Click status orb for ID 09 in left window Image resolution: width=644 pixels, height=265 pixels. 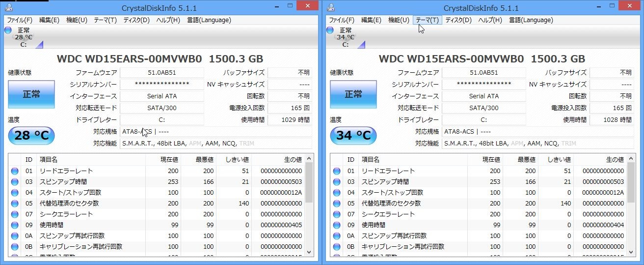point(15,225)
